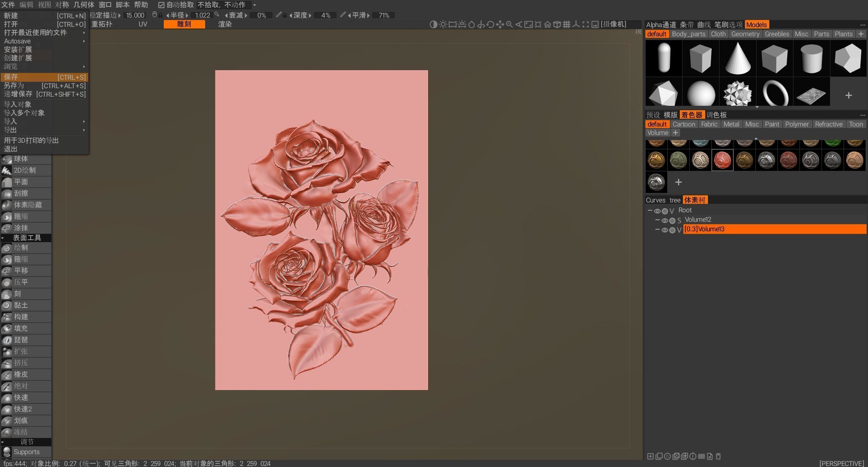Uncheck the 自动拾取 checkbox
This screenshot has height=467, width=868.
coord(161,5)
